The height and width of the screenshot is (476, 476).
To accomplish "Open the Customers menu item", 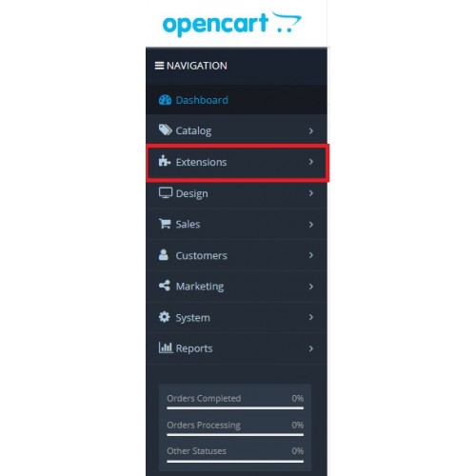I will 236,255.
